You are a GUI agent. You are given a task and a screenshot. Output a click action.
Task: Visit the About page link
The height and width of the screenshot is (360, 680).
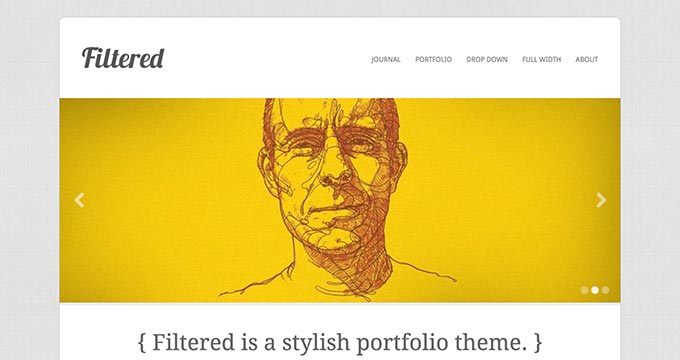pos(586,59)
